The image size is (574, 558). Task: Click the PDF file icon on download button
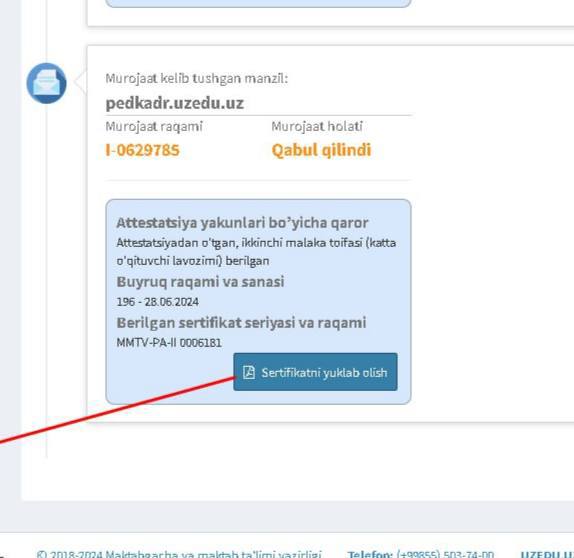(x=249, y=372)
